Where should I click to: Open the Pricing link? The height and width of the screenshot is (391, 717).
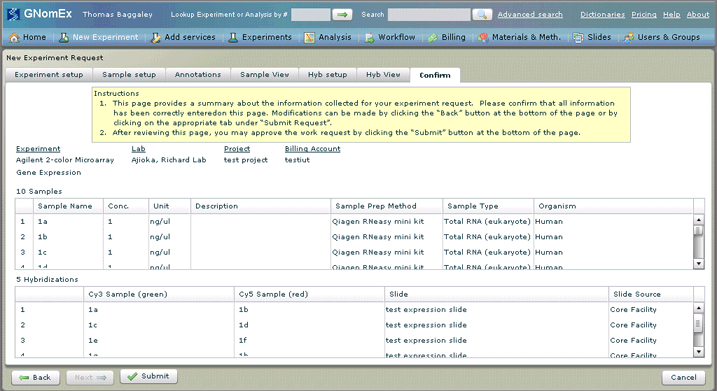[x=644, y=15]
